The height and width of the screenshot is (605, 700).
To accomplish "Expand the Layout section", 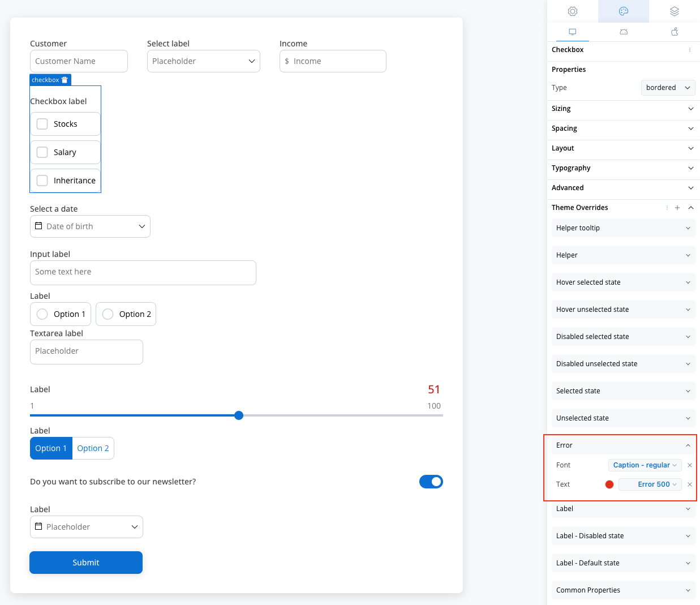I will tap(623, 148).
